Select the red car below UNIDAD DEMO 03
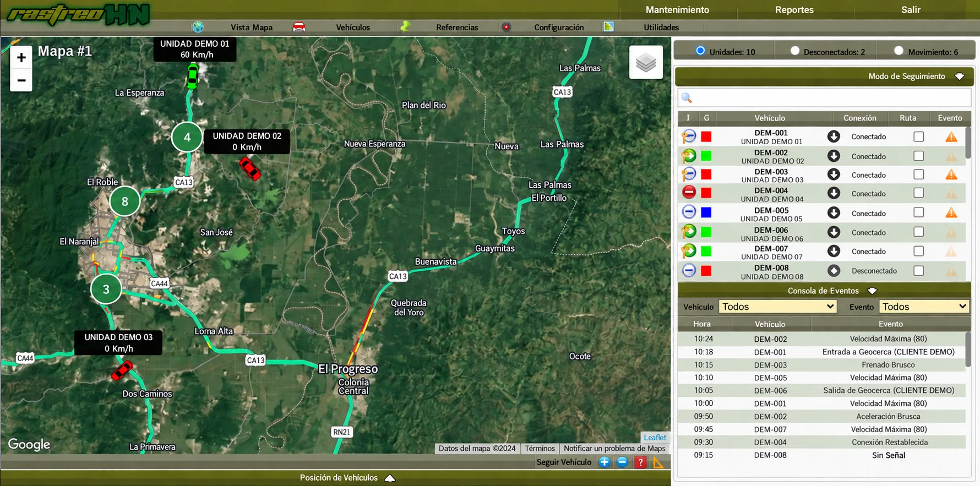Viewport: 980px width, 486px height. tap(122, 371)
